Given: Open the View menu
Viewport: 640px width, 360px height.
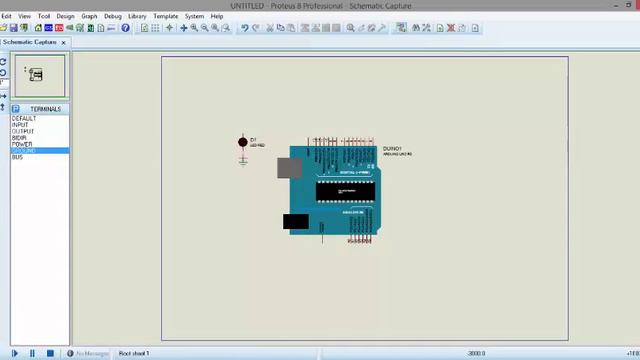Looking at the screenshot, I should pos(24,16).
